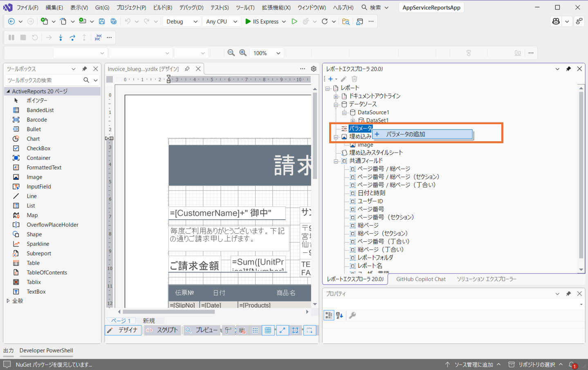Screen dimensions: 588x370
Task: Click ソース管理に追加 in status bar
Action: pyautogui.click(x=474, y=365)
